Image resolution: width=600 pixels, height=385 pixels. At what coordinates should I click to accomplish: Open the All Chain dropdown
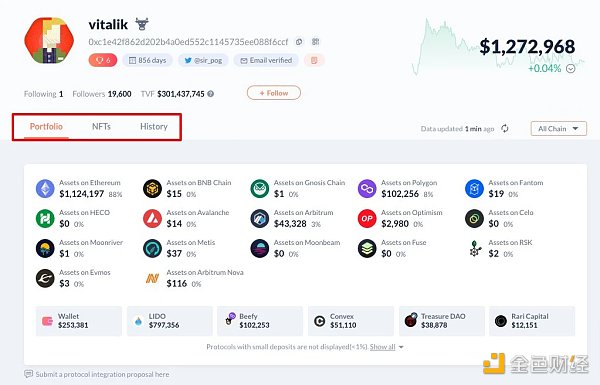(559, 129)
